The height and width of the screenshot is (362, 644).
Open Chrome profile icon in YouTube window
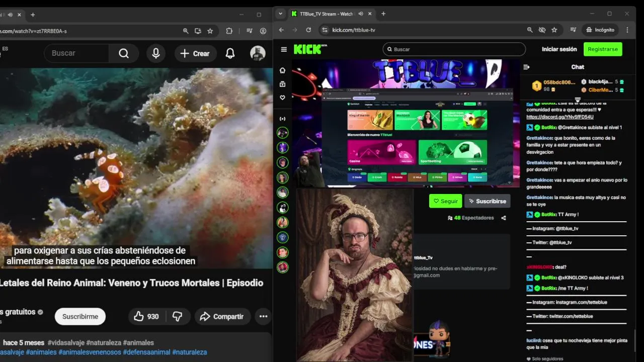coord(263,31)
